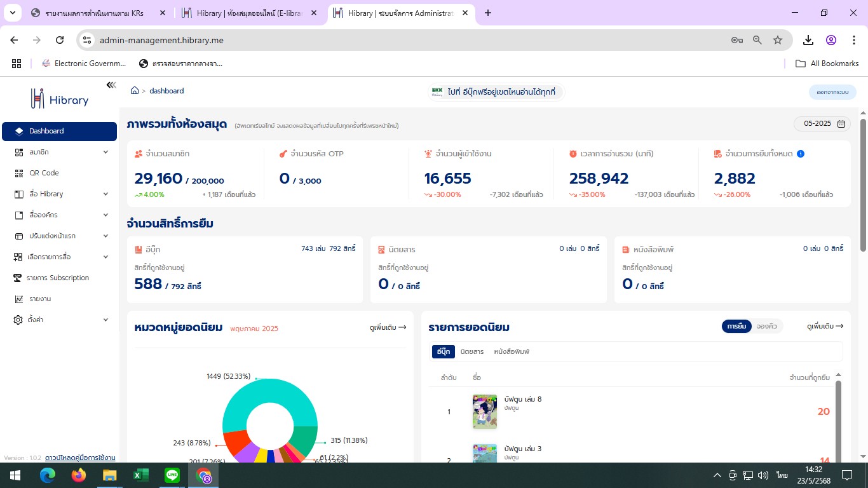Click the password key icon in address bar
868x488 pixels.
tap(737, 40)
